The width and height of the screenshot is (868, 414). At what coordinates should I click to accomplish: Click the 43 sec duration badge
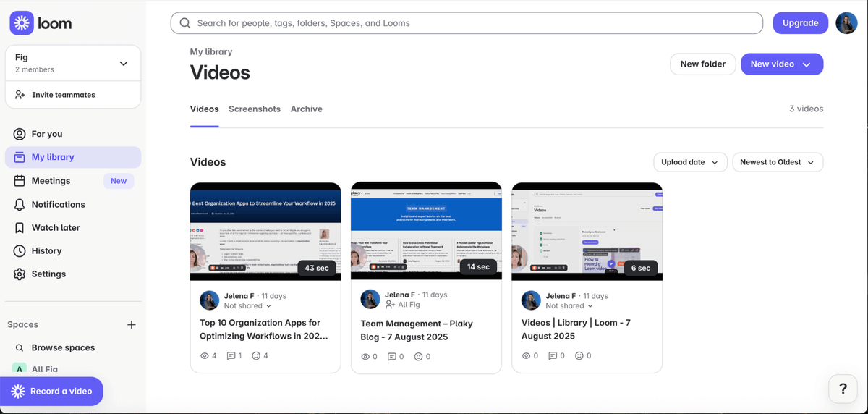[317, 268]
